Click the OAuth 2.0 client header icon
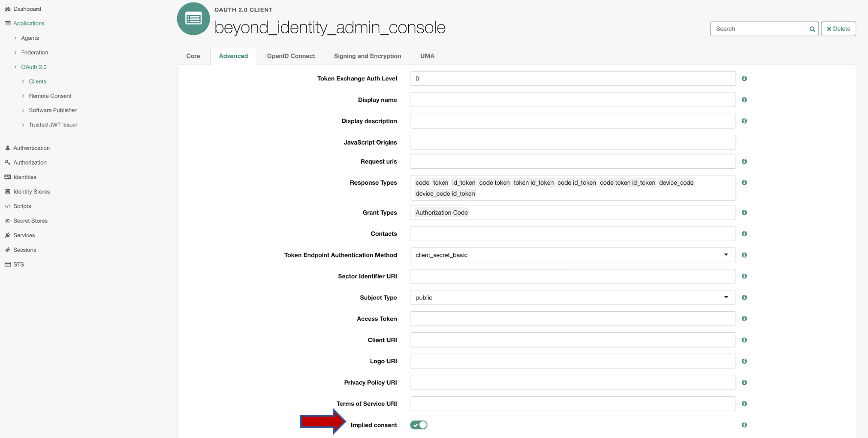 coord(193,19)
